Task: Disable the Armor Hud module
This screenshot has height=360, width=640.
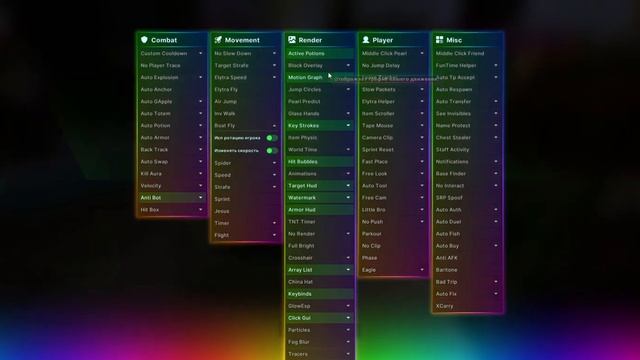Action: (320, 210)
